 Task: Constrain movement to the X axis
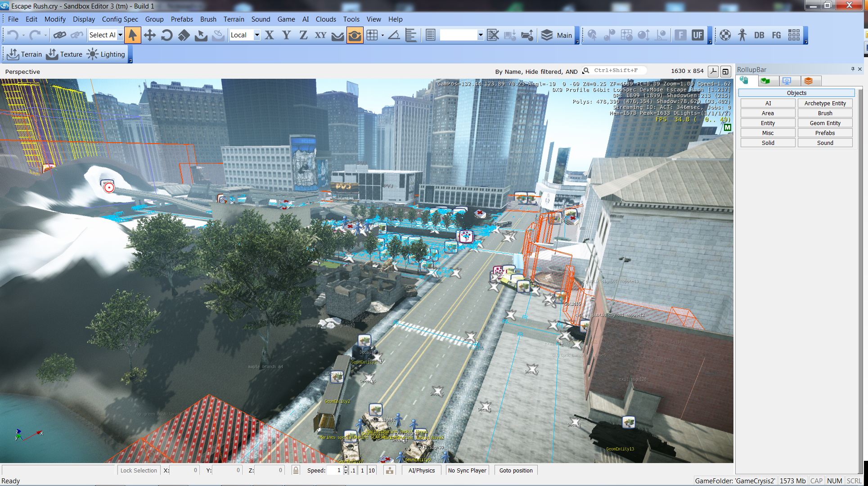(x=269, y=35)
